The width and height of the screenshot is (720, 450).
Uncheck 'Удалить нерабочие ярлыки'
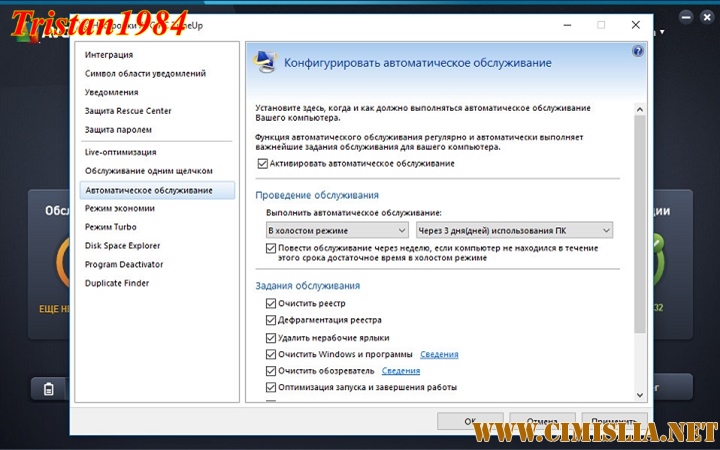click(x=270, y=338)
